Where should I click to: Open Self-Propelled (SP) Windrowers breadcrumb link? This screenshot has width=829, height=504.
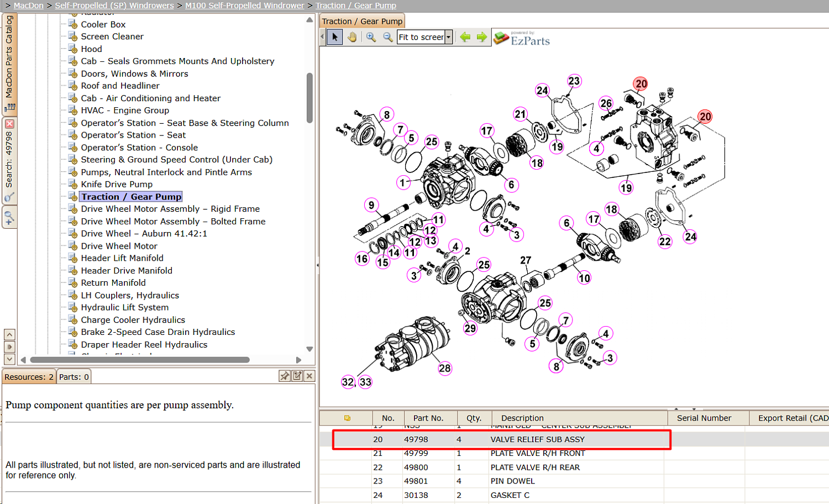pos(114,6)
